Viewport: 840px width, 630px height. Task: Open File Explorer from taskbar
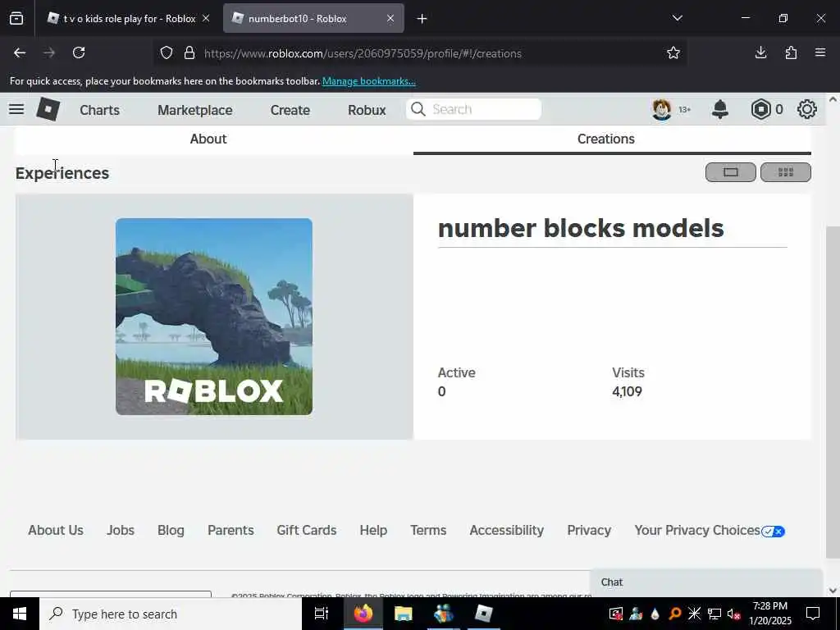[x=403, y=614]
